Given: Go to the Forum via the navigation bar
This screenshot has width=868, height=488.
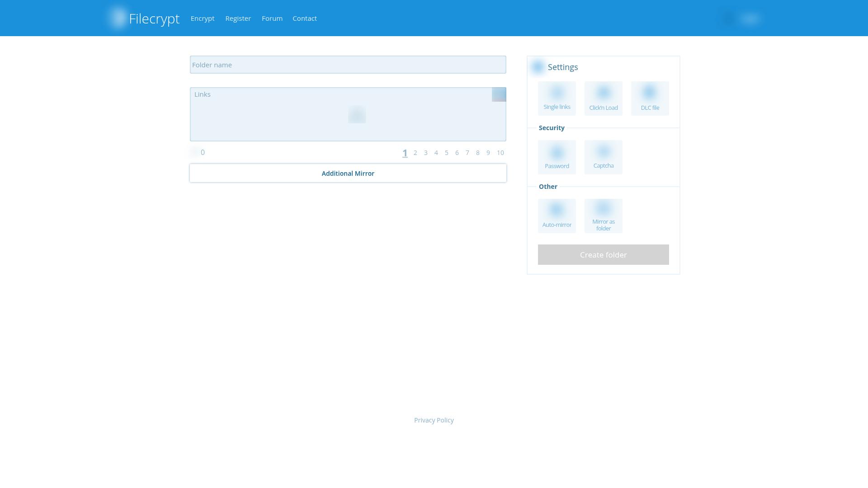Looking at the screenshot, I should (272, 18).
